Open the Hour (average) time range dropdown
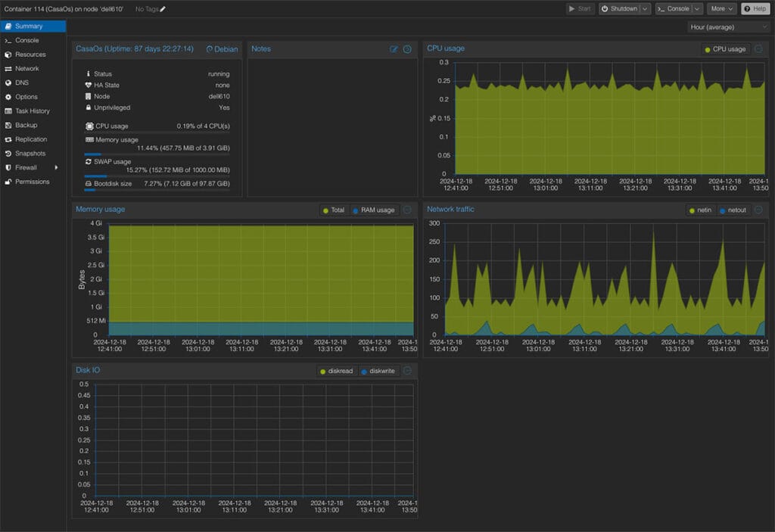The height and width of the screenshot is (532, 775). pyautogui.click(x=724, y=26)
